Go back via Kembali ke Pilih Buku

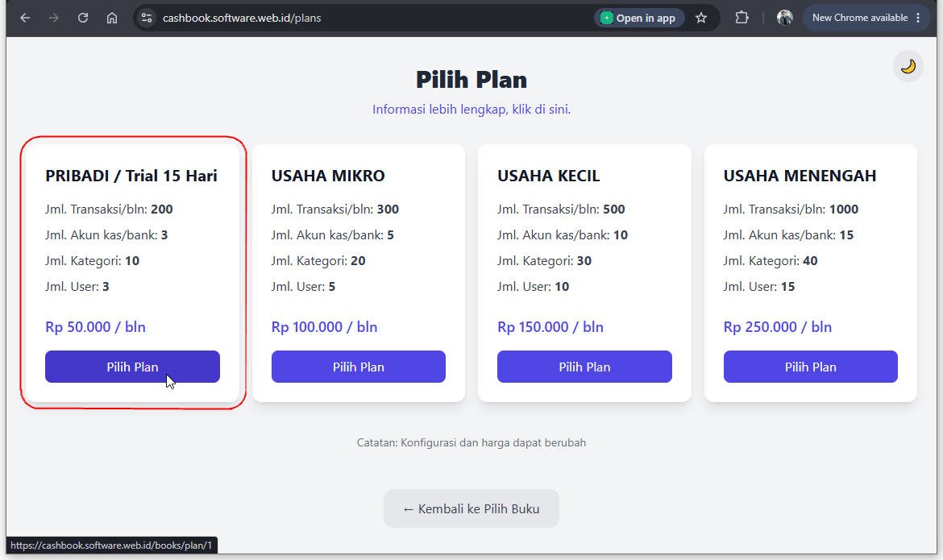(x=471, y=509)
